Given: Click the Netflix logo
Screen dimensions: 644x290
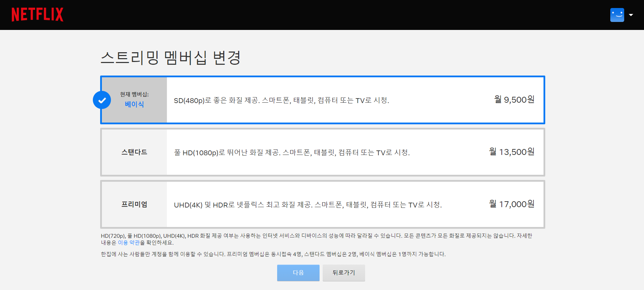Looking at the screenshot, I should tap(38, 15).
